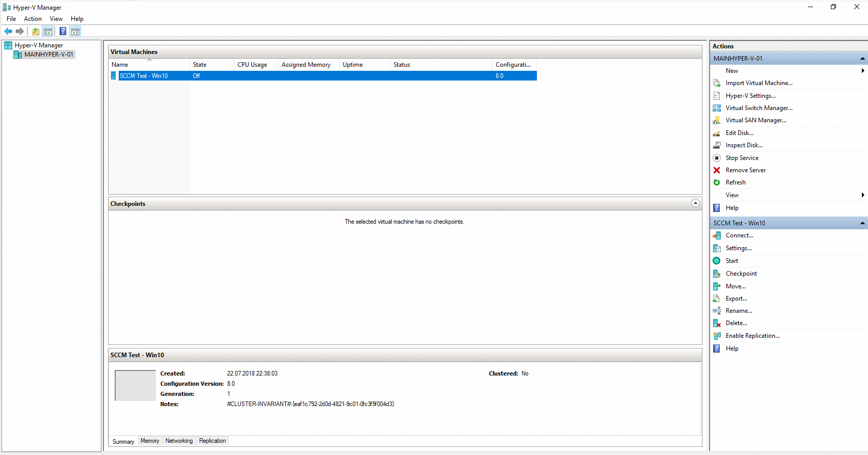Open the Help menu in the menu bar
The width and height of the screenshot is (868, 455).
tap(77, 19)
